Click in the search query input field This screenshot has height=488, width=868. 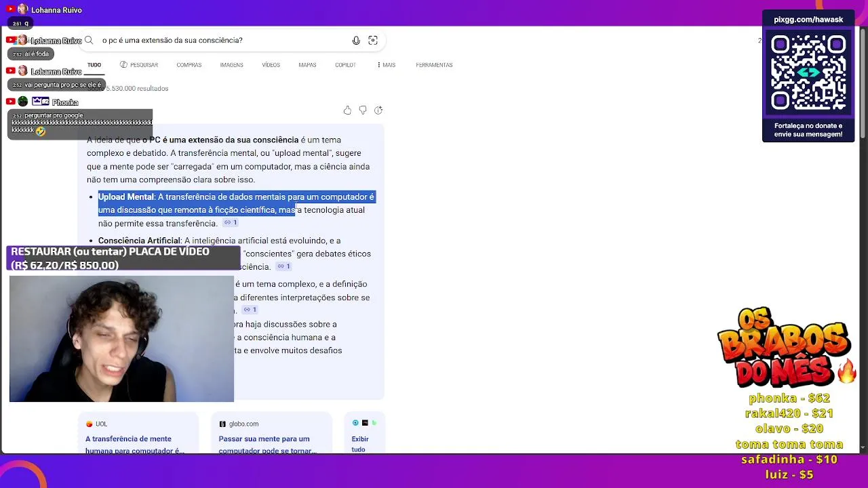pyautogui.click(x=224, y=41)
